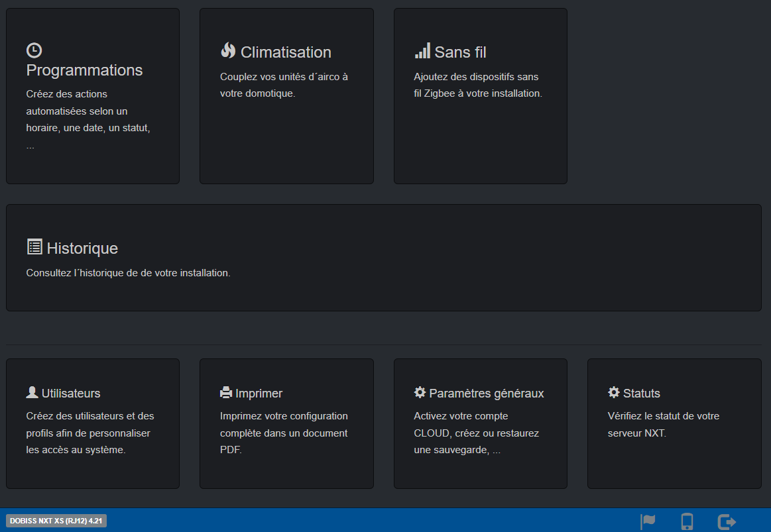Click the logout arrow icon in the bottom bar
This screenshot has height=532, width=771.
(727, 521)
